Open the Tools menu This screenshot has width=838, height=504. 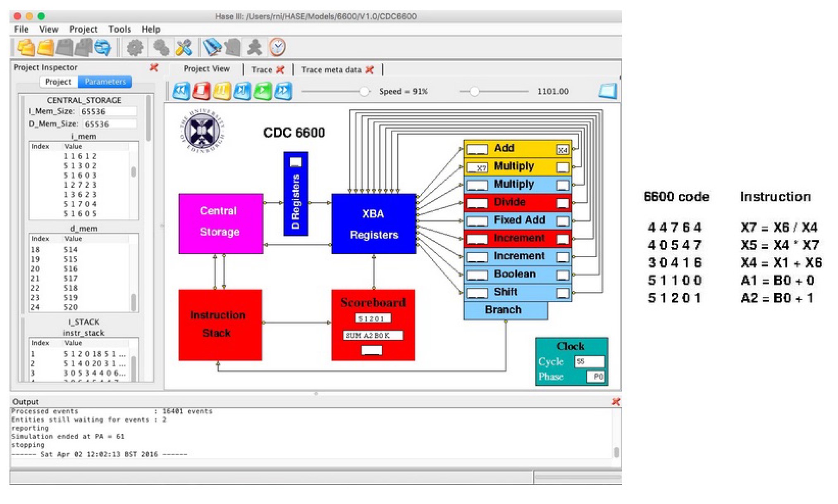[119, 29]
